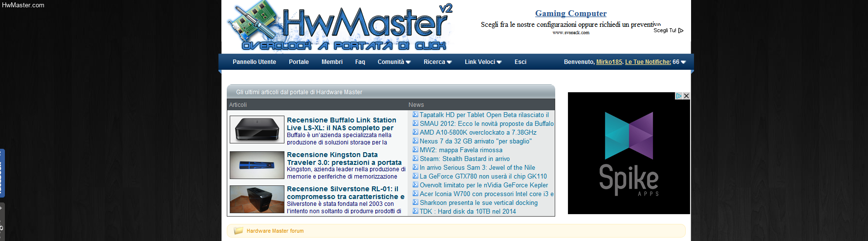
Task: Click arrow icon beside SMAU 2012 news
Action: [415, 123]
